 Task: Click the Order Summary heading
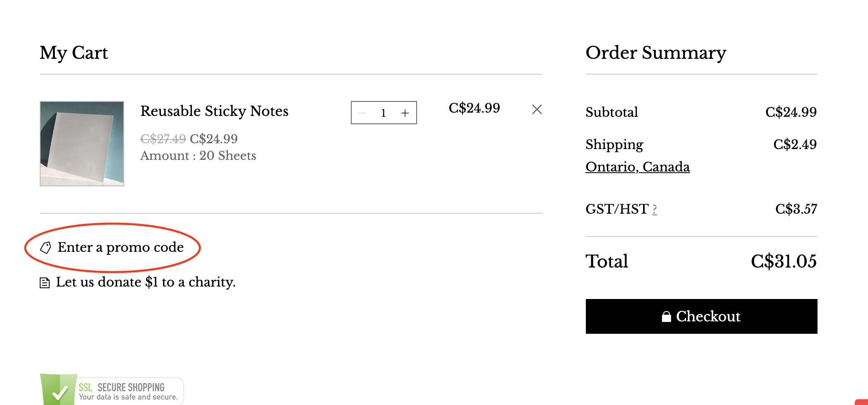(656, 53)
